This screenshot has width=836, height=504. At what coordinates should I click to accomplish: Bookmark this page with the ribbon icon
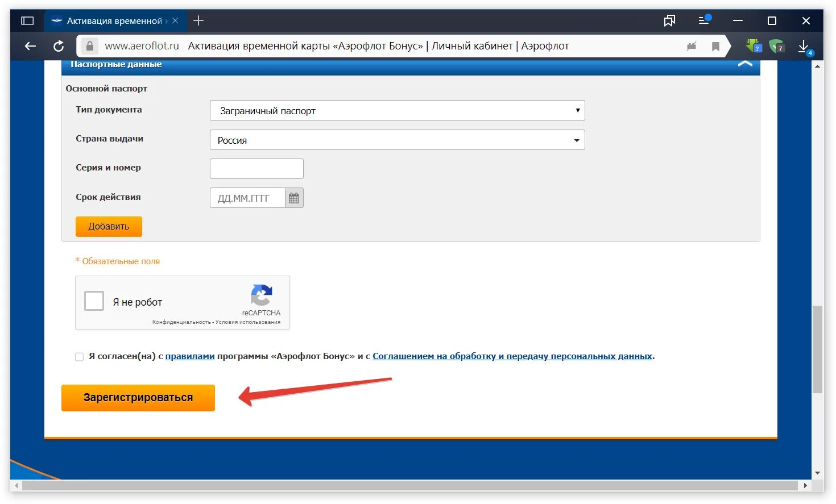click(x=715, y=47)
